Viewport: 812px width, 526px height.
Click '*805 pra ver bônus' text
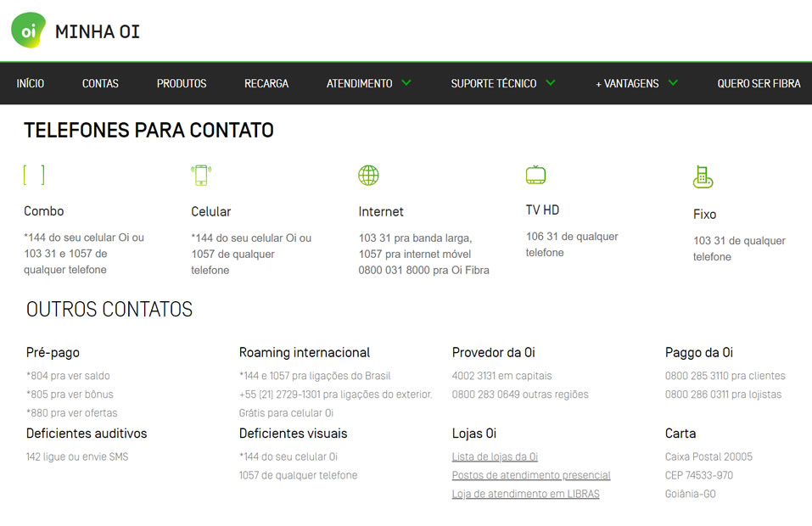tap(70, 394)
